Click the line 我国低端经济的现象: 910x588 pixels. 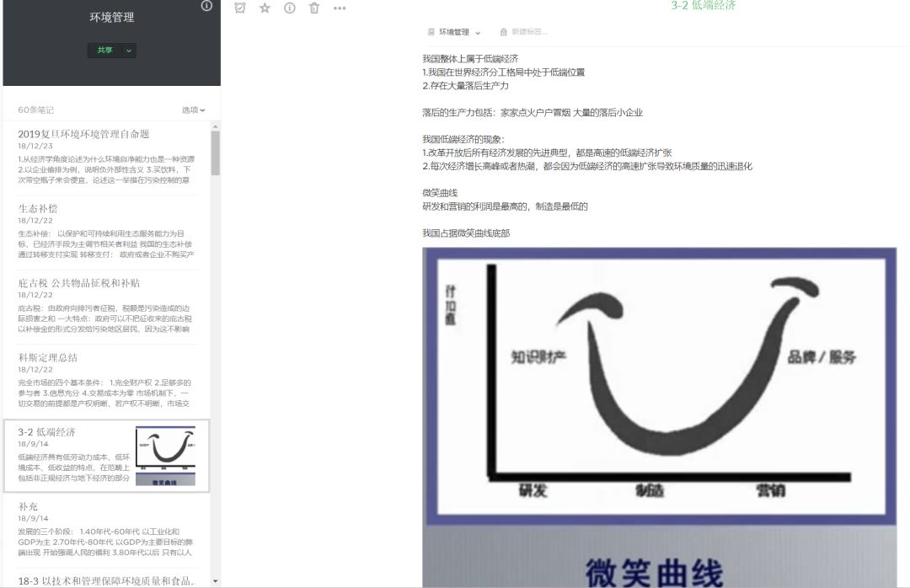pos(463,139)
